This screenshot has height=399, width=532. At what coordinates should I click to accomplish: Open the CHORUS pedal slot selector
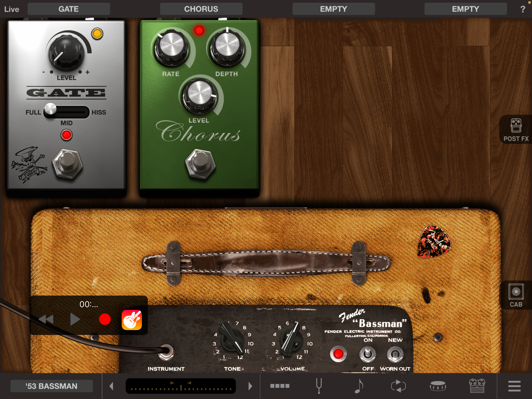(x=201, y=9)
